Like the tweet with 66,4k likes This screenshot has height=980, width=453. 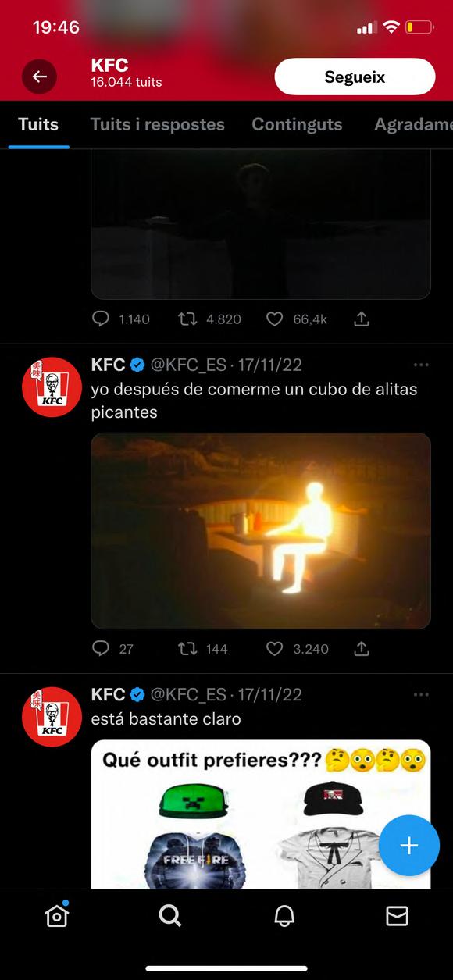[x=274, y=319]
